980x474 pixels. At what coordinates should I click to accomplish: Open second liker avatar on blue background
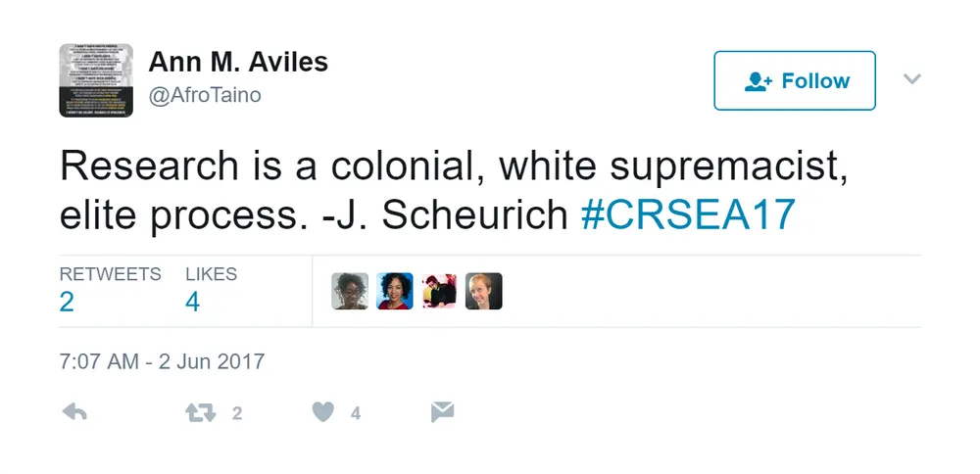(x=394, y=291)
